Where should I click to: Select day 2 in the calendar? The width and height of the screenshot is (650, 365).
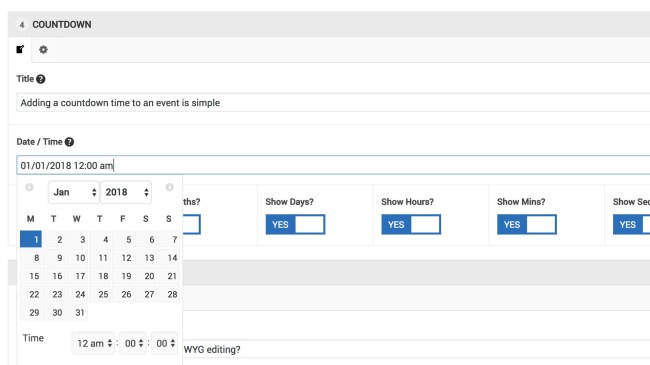click(54, 239)
